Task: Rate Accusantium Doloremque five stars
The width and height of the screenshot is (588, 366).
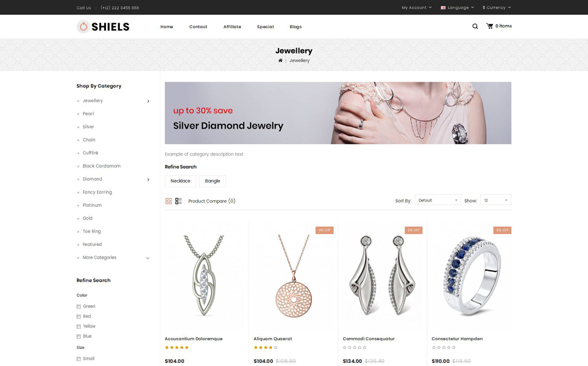Action: coord(186,348)
